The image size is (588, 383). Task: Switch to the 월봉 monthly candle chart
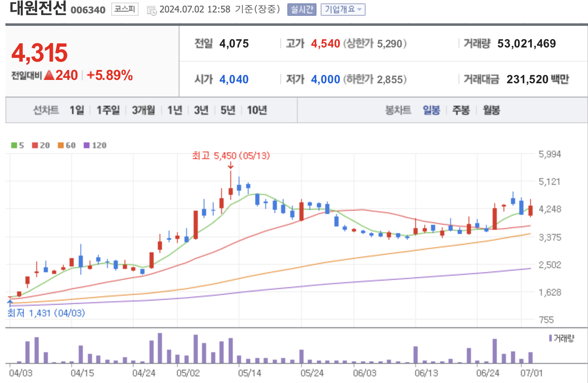tap(491, 110)
